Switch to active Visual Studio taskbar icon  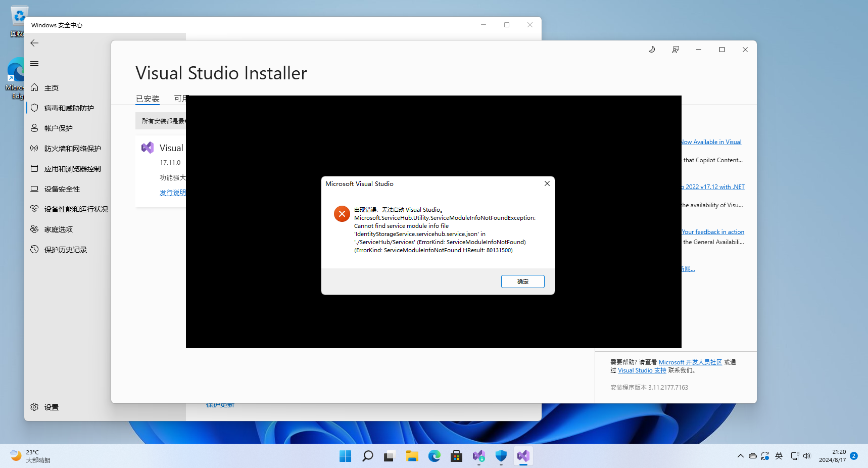coord(523,456)
